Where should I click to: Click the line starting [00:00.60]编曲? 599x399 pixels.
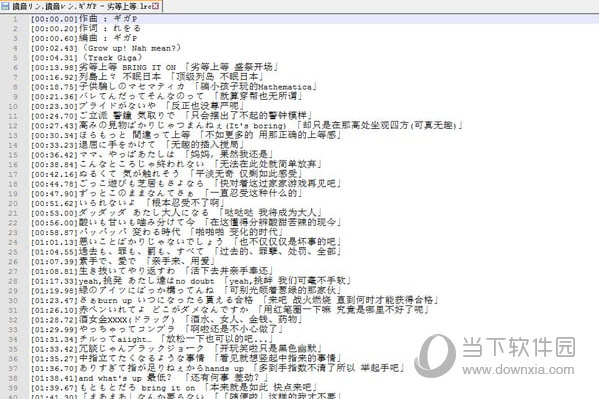(x=84, y=38)
